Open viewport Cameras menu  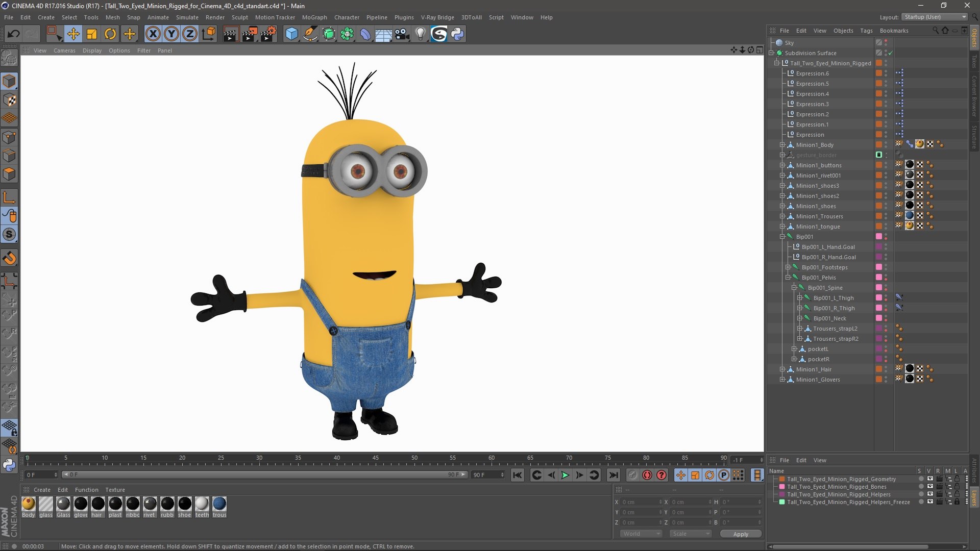tap(64, 51)
